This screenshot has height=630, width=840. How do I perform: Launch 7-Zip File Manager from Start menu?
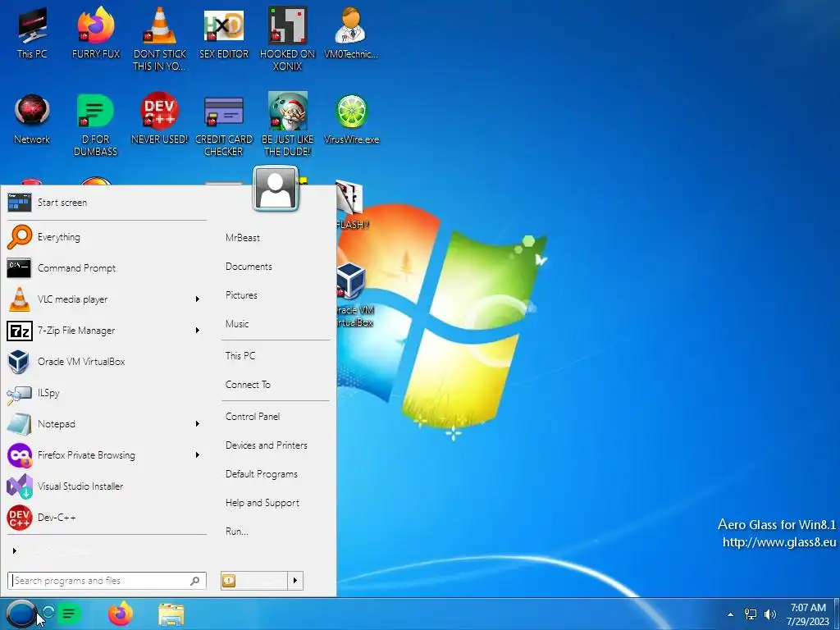pyautogui.click(x=107, y=330)
